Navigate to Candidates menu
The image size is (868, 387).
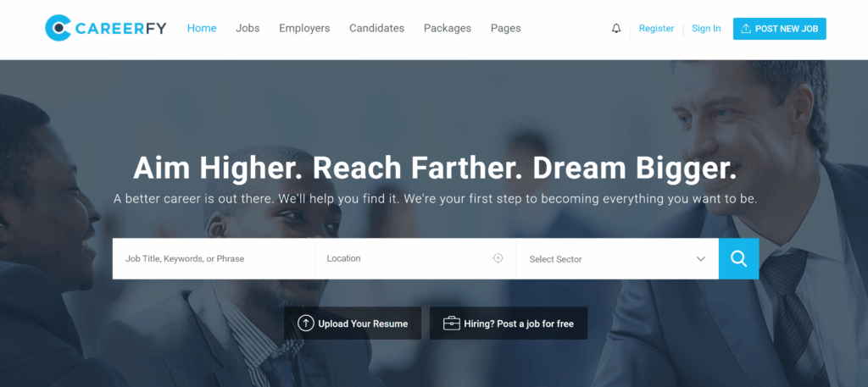coord(376,28)
